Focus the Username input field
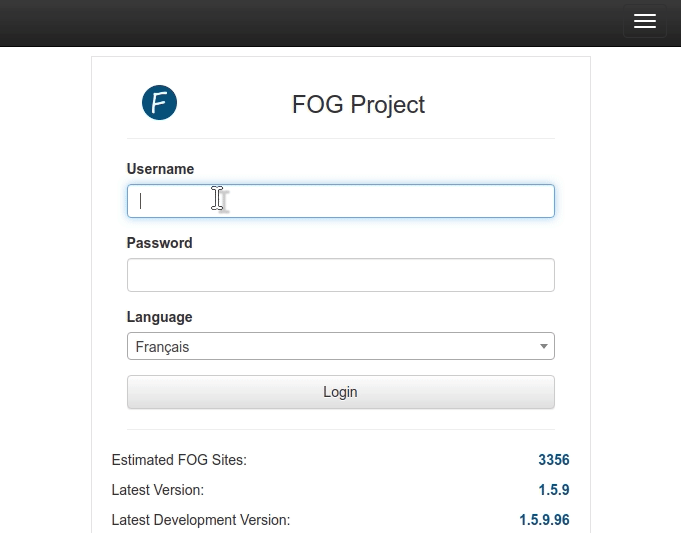Image resolution: width=681 pixels, height=533 pixels. pyautogui.click(x=340, y=201)
